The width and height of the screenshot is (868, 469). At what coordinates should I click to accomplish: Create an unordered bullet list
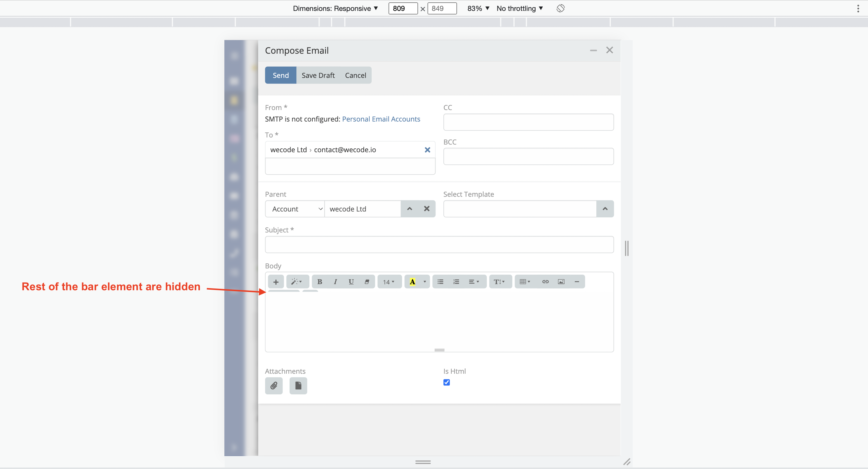tap(440, 281)
